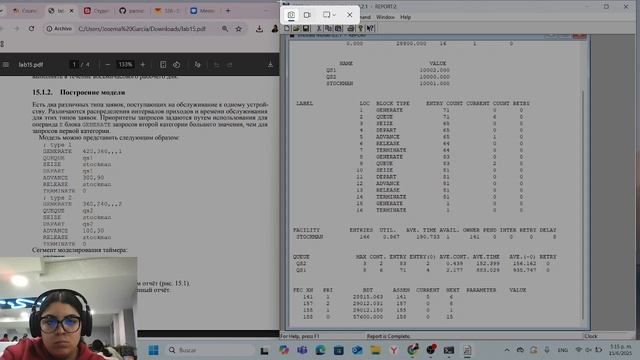Bookmark the page with the star icon

[x=239, y=29]
